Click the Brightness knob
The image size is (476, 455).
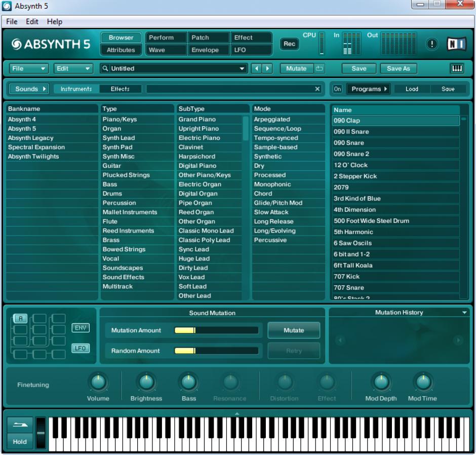pos(146,382)
